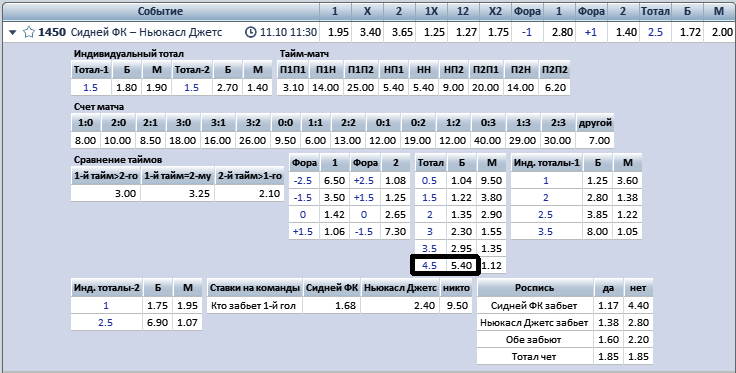Pick total 4.5 under odds 1.12

tap(492, 265)
